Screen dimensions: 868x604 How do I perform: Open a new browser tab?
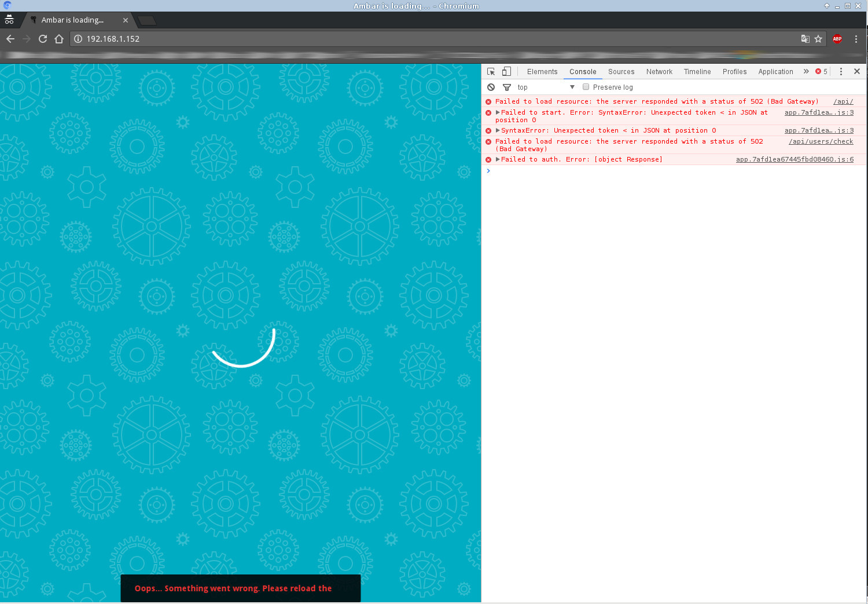point(147,20)
